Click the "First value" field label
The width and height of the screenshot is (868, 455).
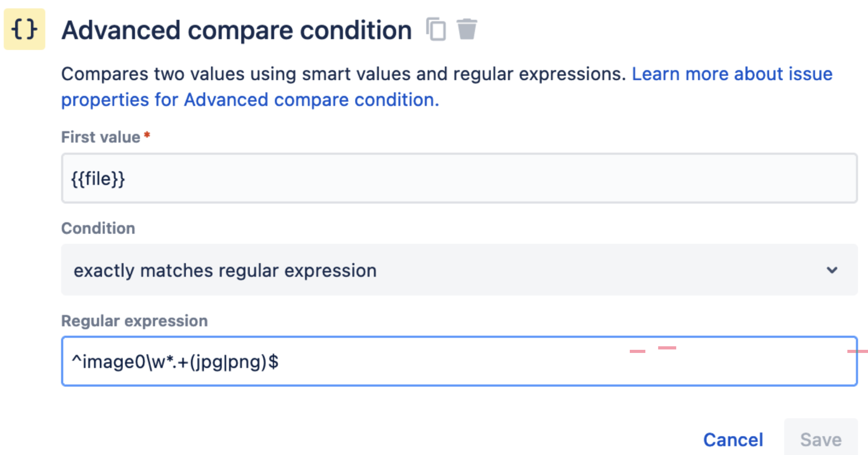coord(101,137)
